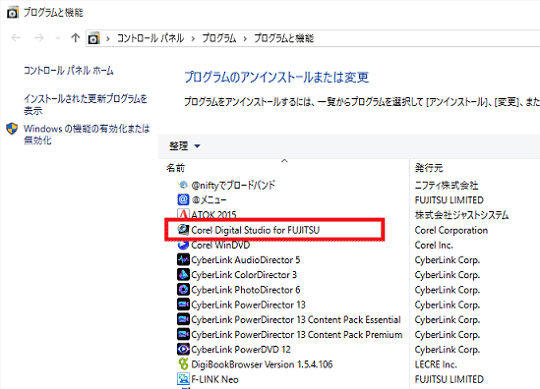
Task: Select プログラムと機能 in the breadcrumb
Action: click(x=284, y=38)
